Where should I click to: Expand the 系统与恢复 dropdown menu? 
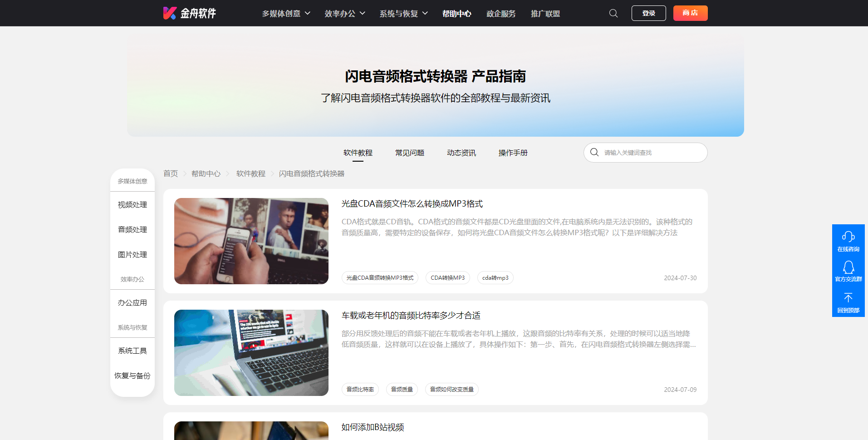(x=403, y=14)
